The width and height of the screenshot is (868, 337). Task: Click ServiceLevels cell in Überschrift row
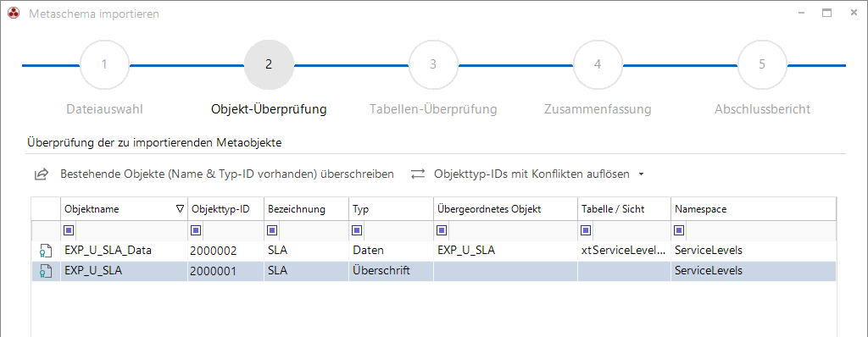[x=754, y=271]
